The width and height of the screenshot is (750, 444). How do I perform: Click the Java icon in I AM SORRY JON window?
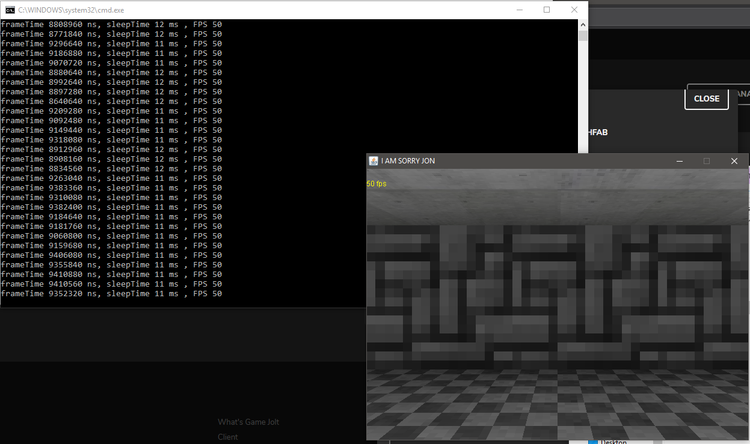point(374,161)
